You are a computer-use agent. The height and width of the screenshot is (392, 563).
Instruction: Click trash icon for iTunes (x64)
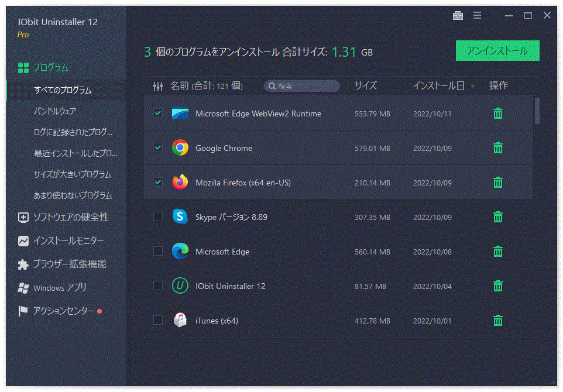click(497, 320)
